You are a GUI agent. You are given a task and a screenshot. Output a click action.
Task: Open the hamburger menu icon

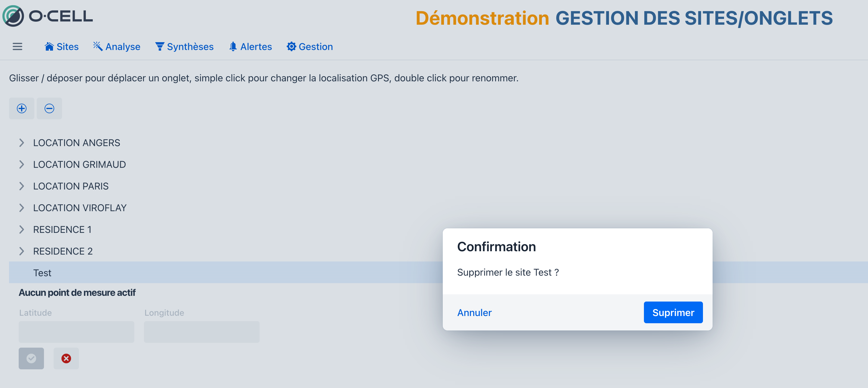click(x=17, y=46)
